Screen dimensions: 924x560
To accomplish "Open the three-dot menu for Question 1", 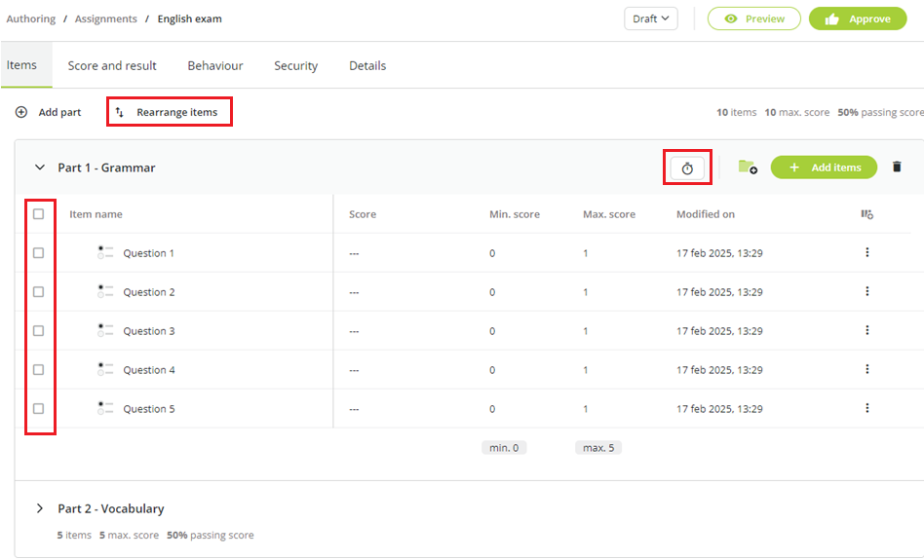I will [866, 252].
